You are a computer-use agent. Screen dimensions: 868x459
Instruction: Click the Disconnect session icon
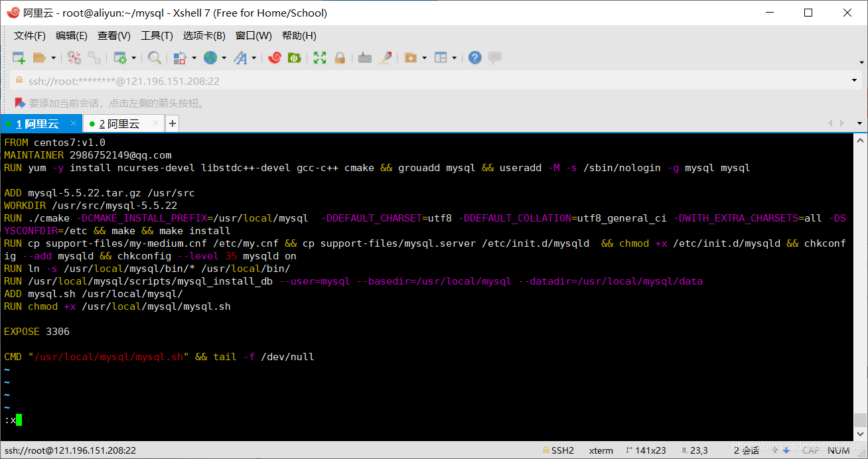click(x=74, y=58)
